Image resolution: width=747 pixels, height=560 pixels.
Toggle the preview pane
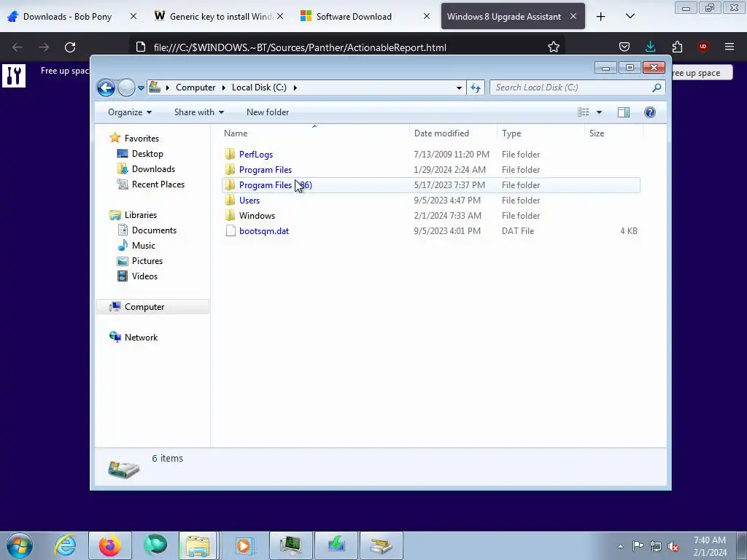[x=624, y=112]
